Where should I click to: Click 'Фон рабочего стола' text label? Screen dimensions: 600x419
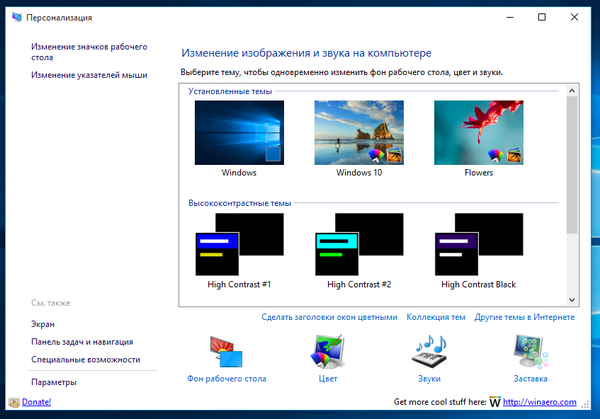(227, 379)
